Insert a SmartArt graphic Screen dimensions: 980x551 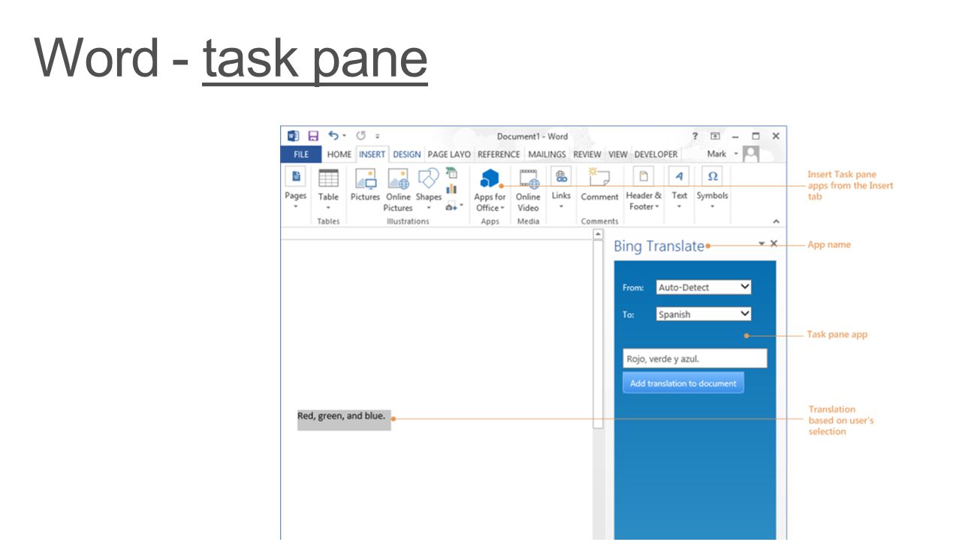pyautogui.click(x=451, y=173)
